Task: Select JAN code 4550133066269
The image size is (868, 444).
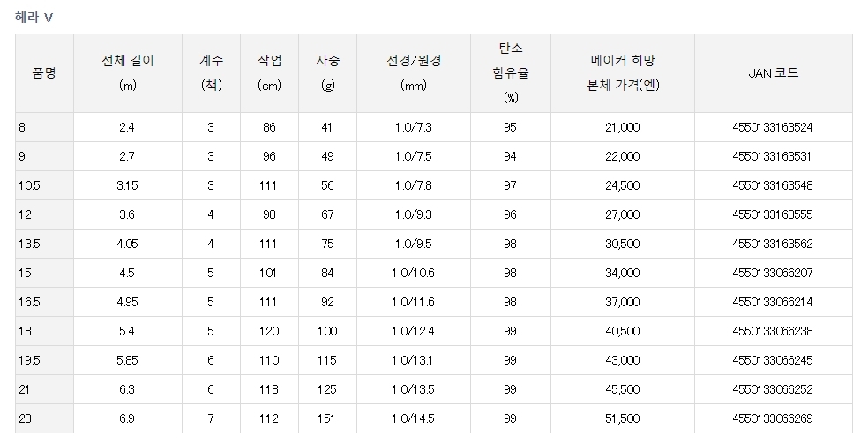Action: tap(773, 418)
